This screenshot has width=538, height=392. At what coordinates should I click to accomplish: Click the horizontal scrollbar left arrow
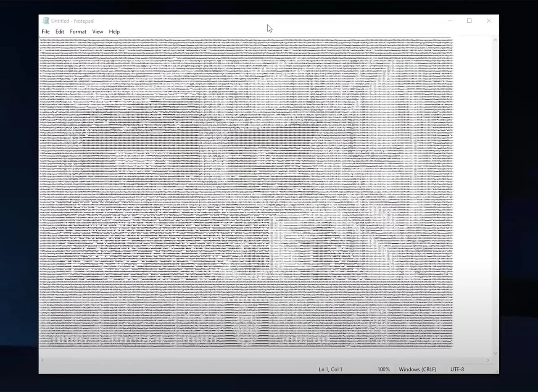[x=42, y=360]
